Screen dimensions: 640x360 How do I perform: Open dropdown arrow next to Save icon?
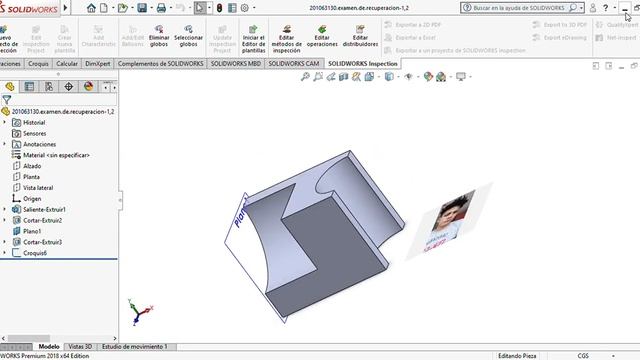[x=151, y=8]
